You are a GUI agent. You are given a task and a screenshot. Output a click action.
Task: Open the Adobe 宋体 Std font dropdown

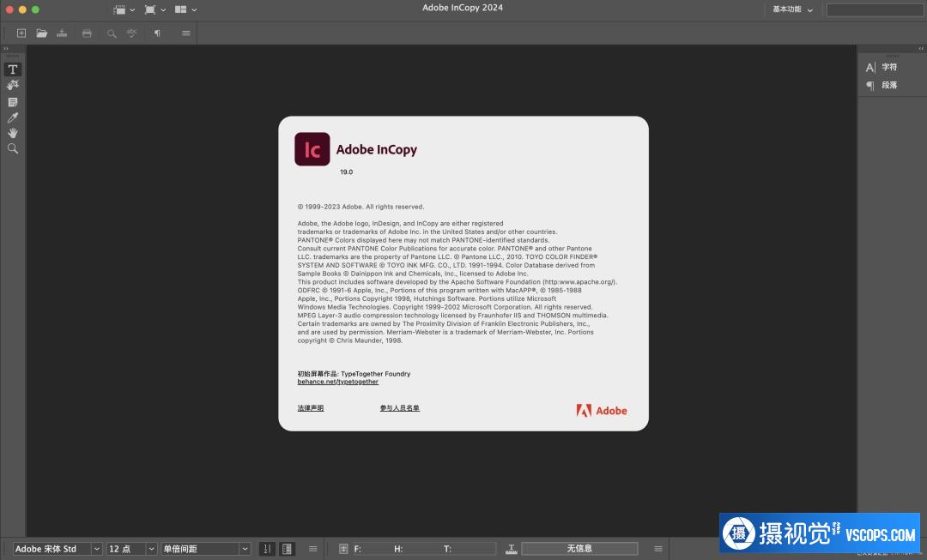58,549
